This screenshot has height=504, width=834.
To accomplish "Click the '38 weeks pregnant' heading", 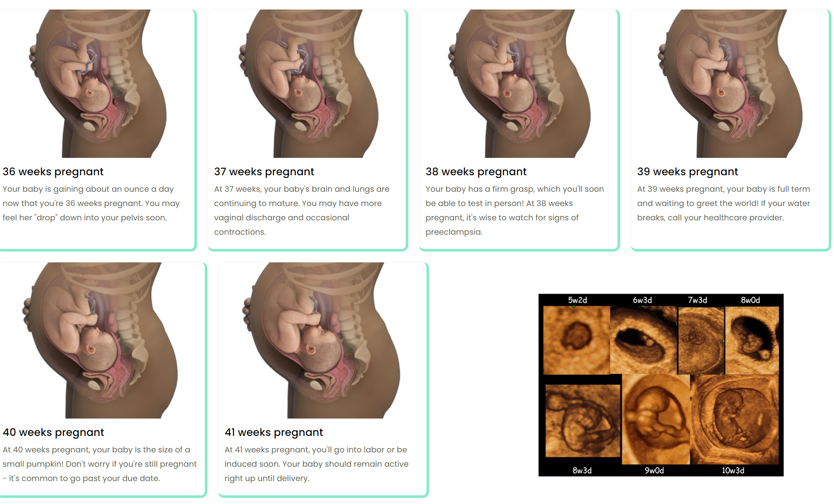I will [x=476, y=172].
